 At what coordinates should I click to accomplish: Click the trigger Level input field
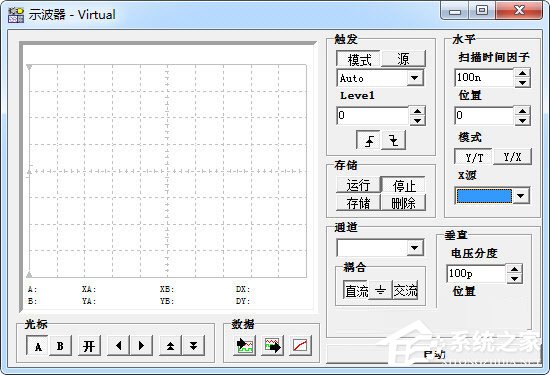373,115
